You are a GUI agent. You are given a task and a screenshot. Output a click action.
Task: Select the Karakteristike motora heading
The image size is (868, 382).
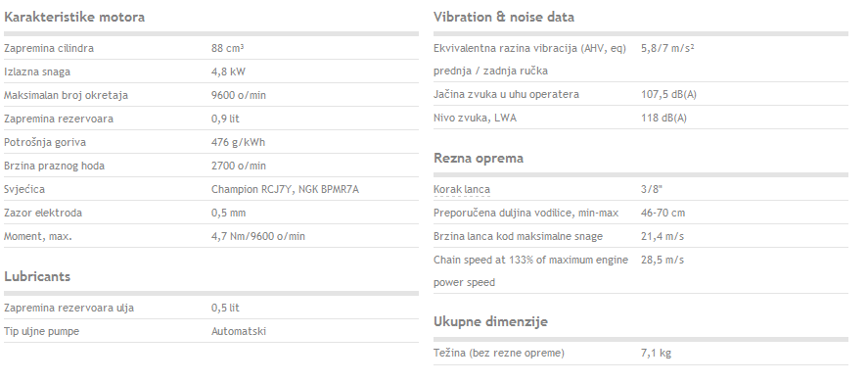pos(74,18)
